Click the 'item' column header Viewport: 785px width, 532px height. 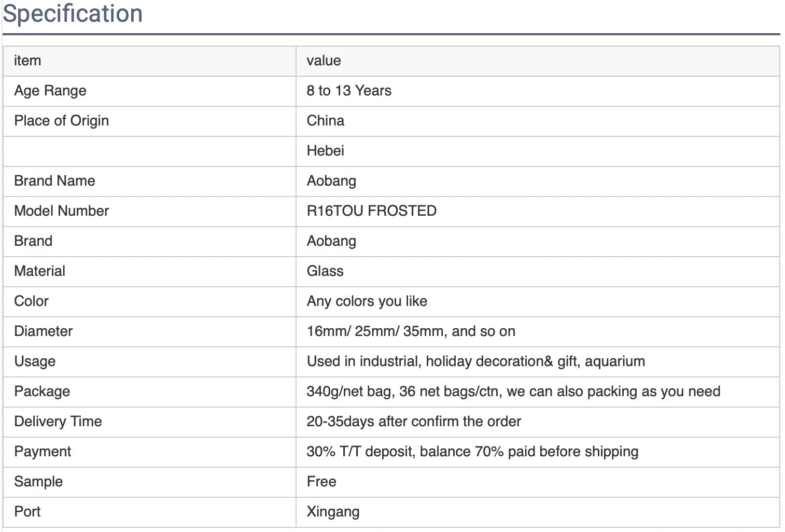pos(27,61)
